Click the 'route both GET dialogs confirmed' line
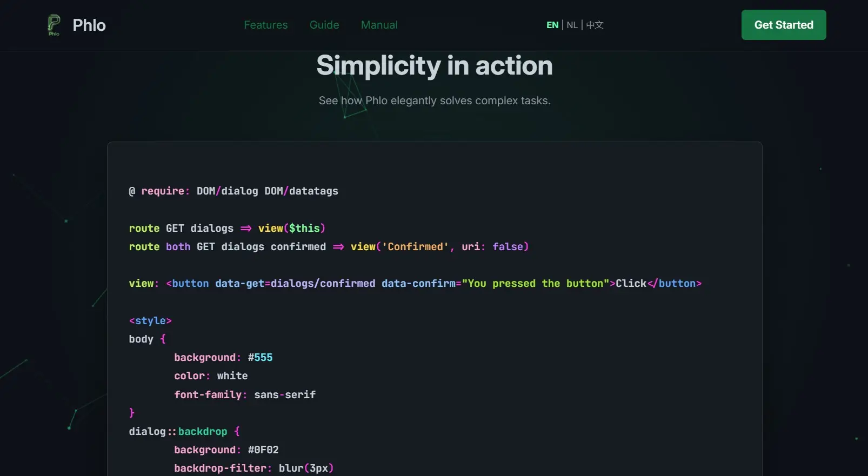The width and height of the screenshot is (868, 476). (329, 247)
